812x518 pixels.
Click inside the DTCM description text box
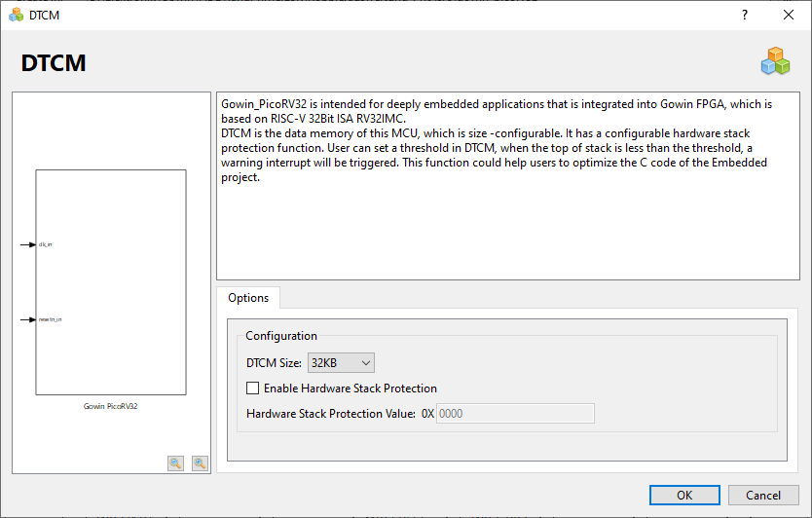(508, 187)
